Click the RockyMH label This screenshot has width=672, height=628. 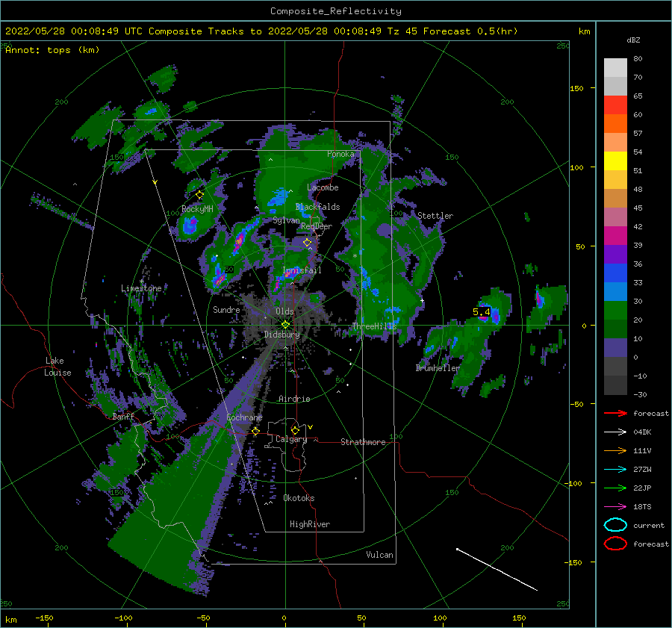[197, 209]
